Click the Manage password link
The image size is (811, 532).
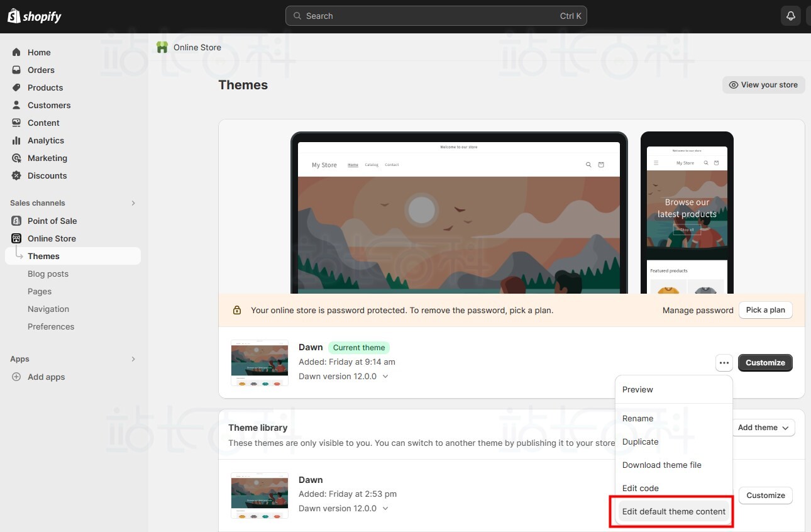tap(698, 310)
